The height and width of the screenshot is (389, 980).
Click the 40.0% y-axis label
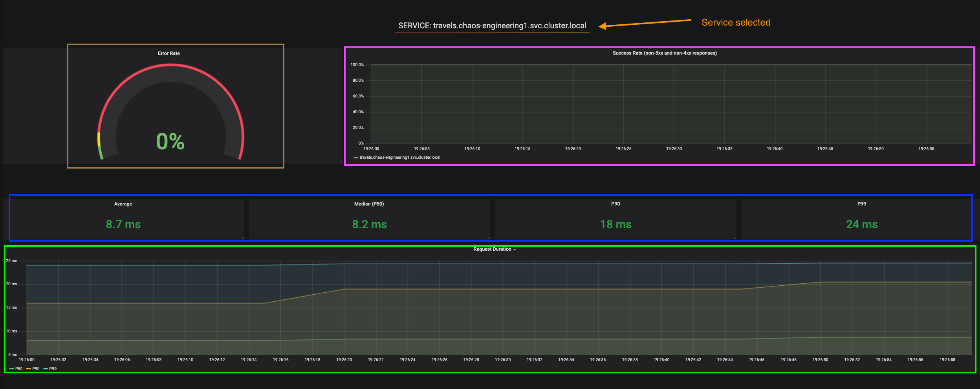click(x=358, y=112)
